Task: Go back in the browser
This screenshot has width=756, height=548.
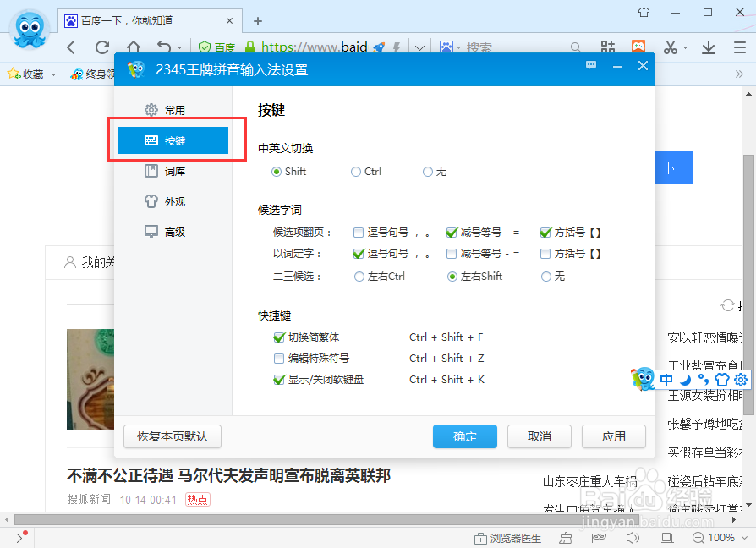Action: (x=71, y=47)
